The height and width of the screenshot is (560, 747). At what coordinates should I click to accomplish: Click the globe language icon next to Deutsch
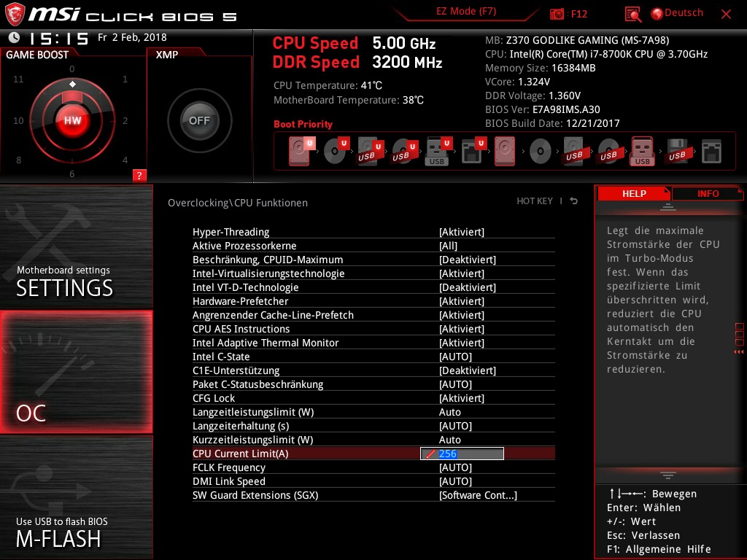[657, 14]
